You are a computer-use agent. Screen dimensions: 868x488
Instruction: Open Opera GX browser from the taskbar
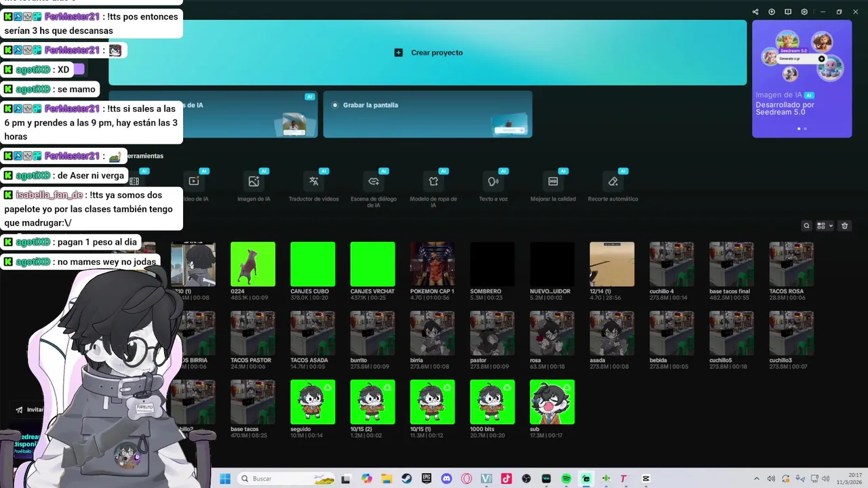pyautogui.click(x=467, y=479)
